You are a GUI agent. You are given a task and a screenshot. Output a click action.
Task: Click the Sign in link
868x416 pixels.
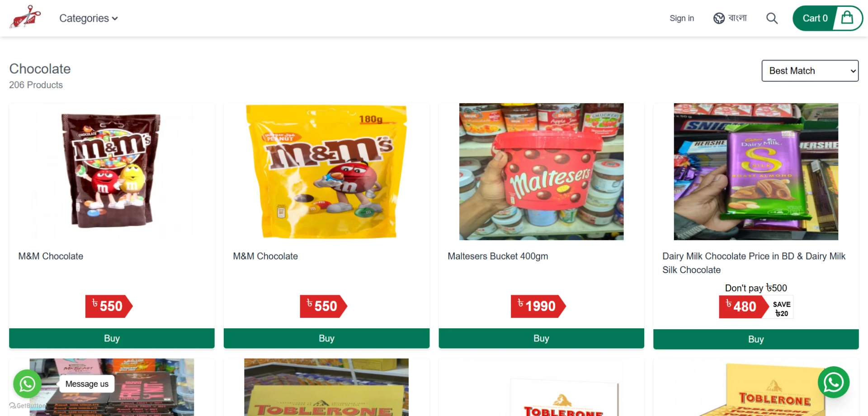682,18
